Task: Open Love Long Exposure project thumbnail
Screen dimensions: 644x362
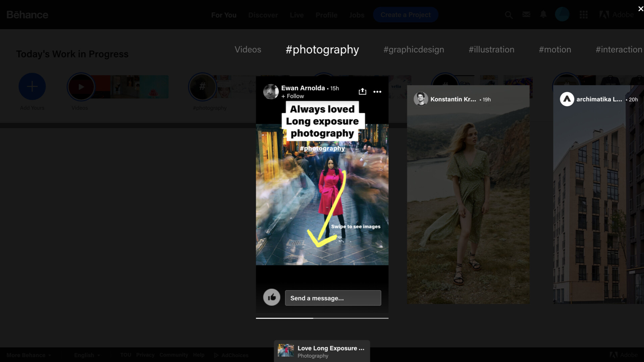Action: pyautogui.click(x=286, y=351)
